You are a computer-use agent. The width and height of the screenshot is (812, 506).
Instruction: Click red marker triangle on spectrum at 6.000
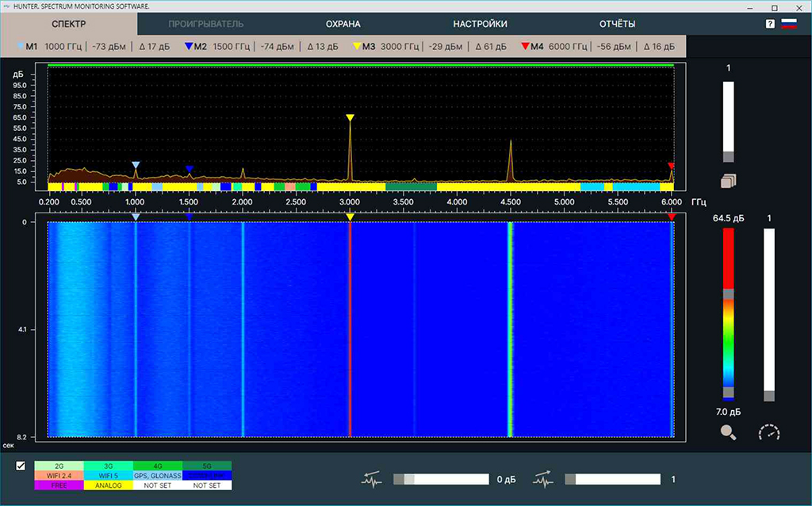click(x=671, y=167)
